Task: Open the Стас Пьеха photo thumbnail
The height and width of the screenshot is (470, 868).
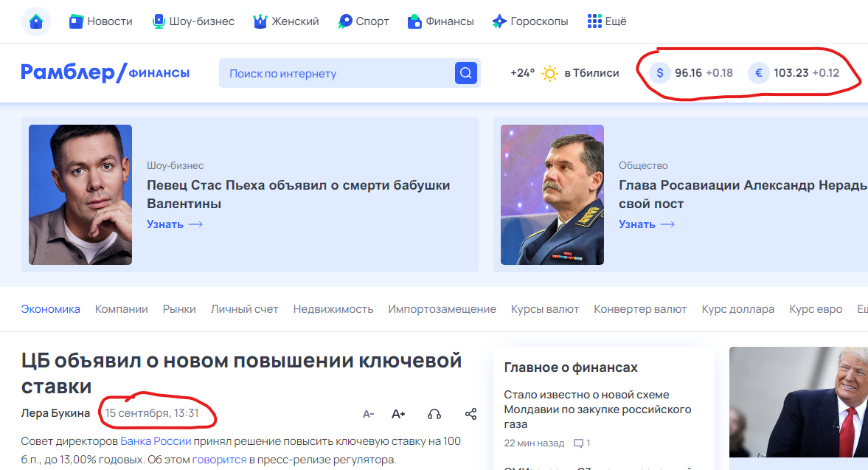Action: coord(80,194)
